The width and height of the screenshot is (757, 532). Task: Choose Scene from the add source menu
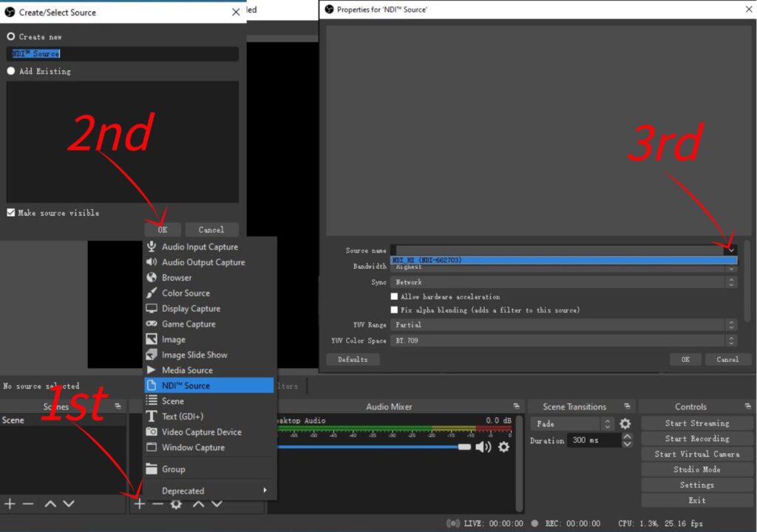209,400
